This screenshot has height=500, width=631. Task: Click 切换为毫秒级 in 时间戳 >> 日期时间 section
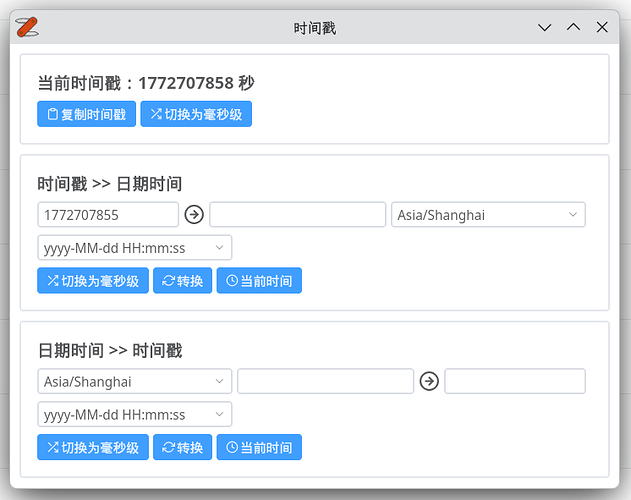[93, 281]
